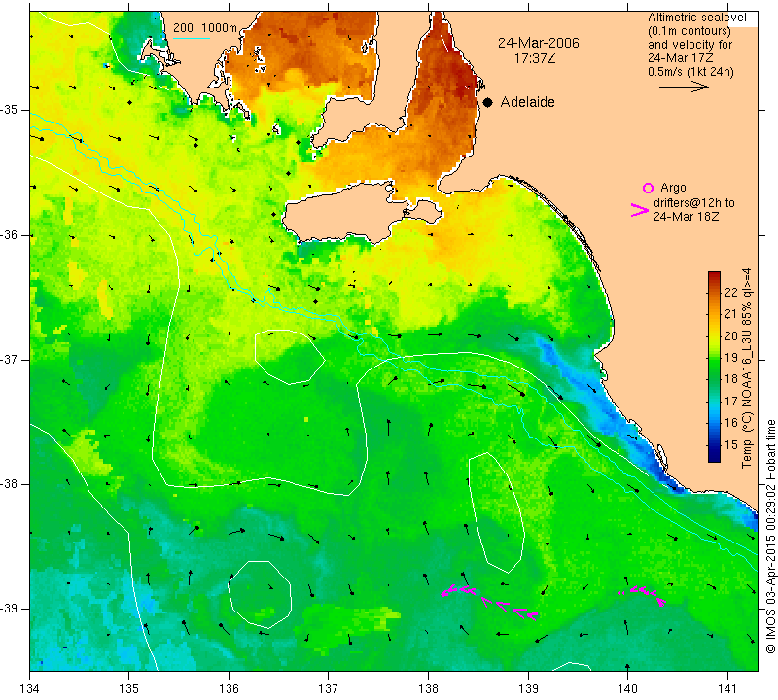
Task: Click longitude axis label '136'
Action: (229, 688)
